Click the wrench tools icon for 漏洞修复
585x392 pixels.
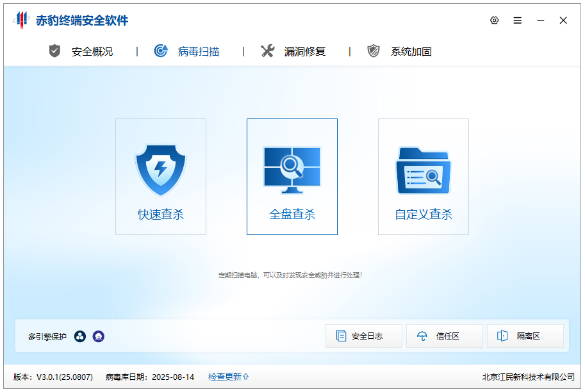267,51
